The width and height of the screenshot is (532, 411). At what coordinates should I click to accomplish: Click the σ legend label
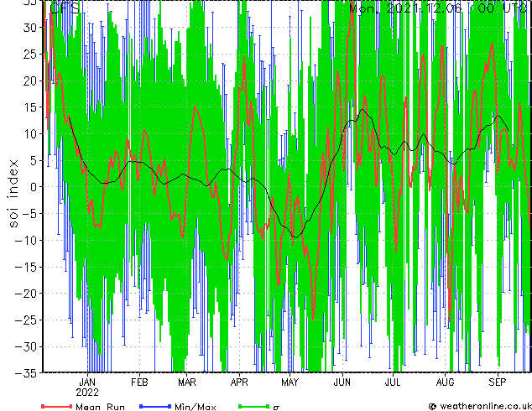[x=276, y=408]
